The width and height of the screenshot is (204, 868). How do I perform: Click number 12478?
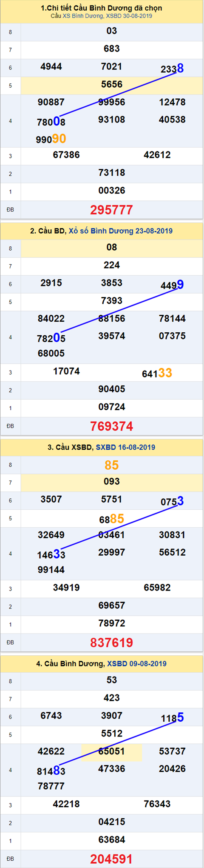(x=172, y=102)
